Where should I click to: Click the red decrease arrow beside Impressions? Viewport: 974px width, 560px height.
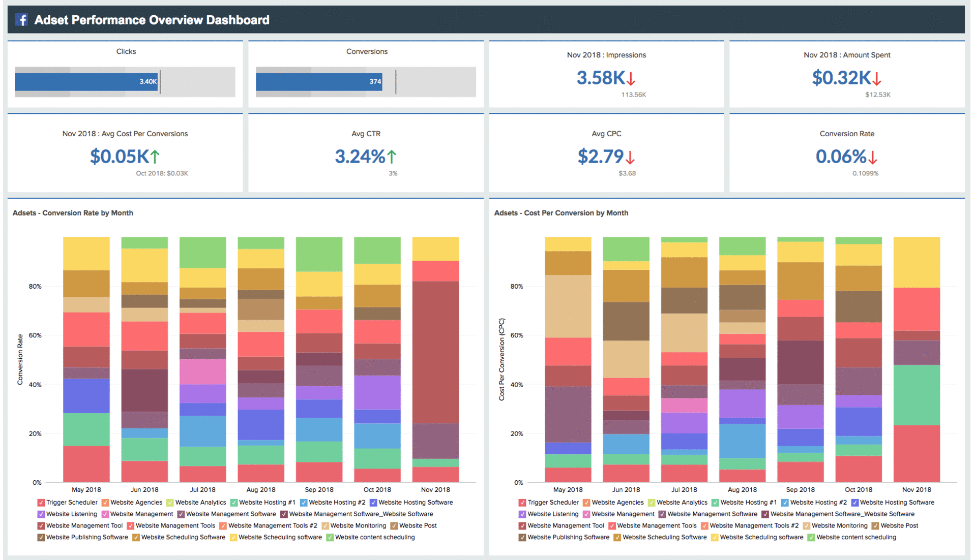(631, 79)
